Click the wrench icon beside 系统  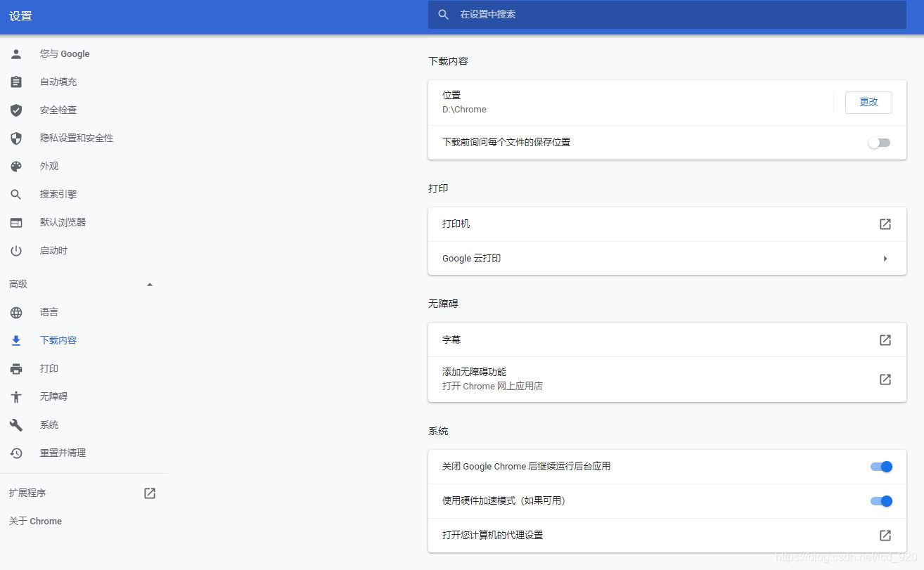[16, 425]
